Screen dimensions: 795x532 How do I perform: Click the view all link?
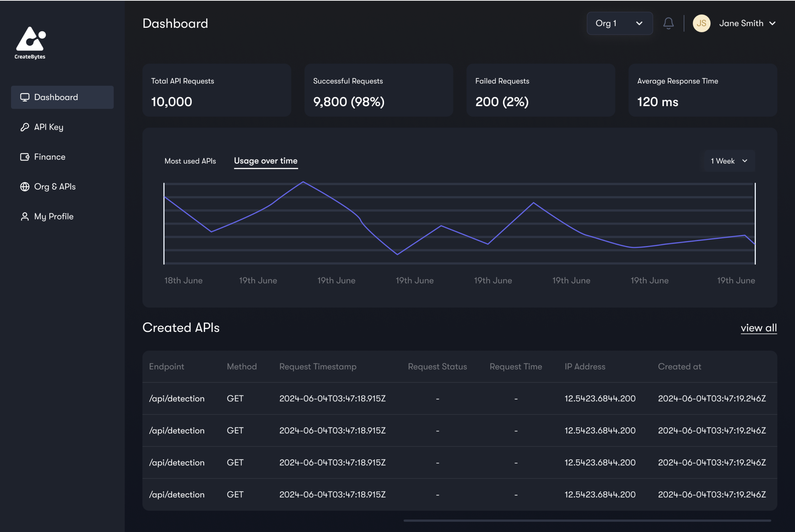[758, 328]
